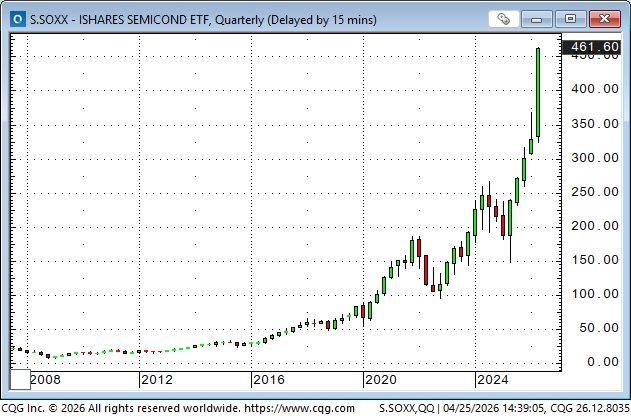
Task: Click the 2012 label on time axis
Action: coord(158,380)
